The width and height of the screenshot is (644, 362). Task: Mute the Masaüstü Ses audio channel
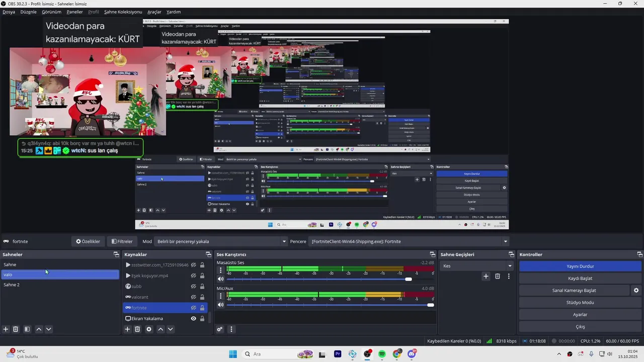click(x=220, y=279)
